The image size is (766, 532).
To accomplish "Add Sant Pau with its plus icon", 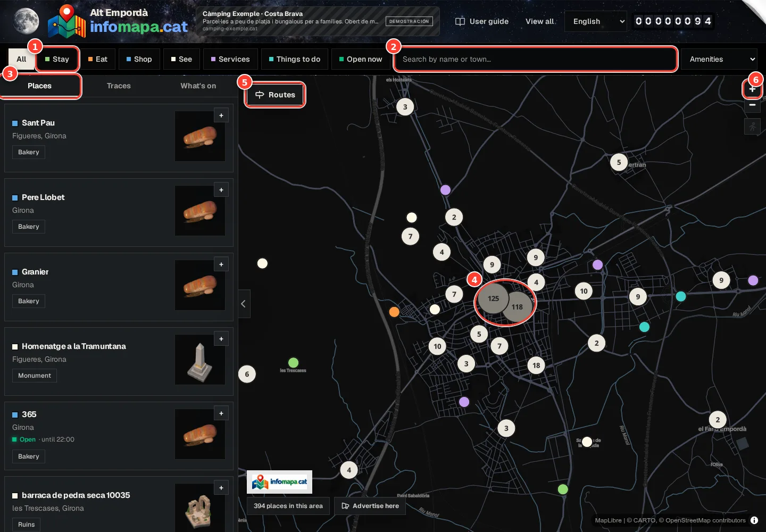I will point(221,115).
